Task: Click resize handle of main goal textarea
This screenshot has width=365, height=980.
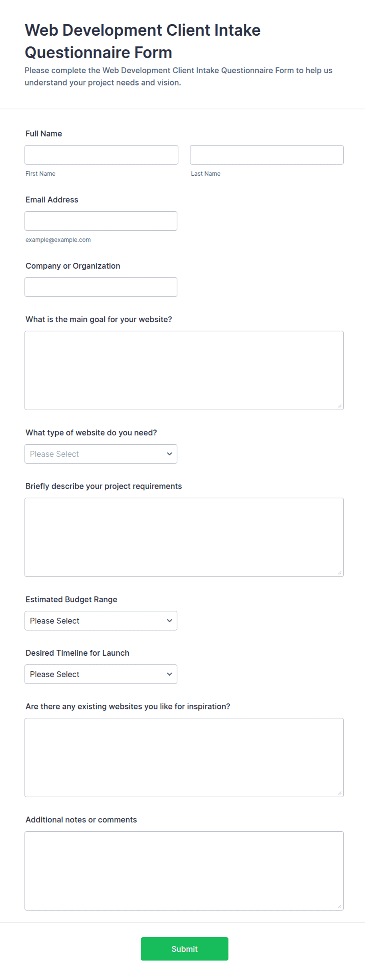Action: (x=340, y=406)
